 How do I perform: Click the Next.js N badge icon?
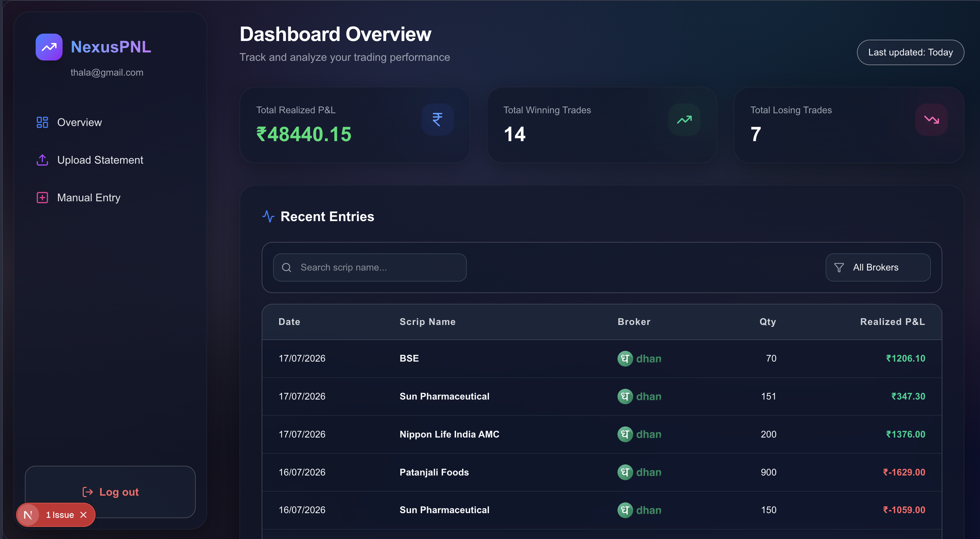[x=28, y=515]
